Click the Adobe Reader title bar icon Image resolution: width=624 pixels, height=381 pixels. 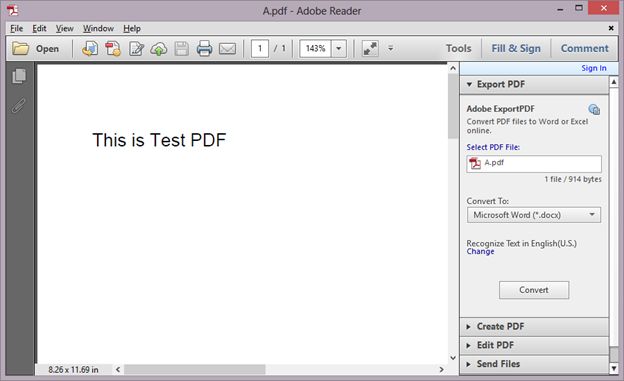pyautogui.click(x=12, y=10)
